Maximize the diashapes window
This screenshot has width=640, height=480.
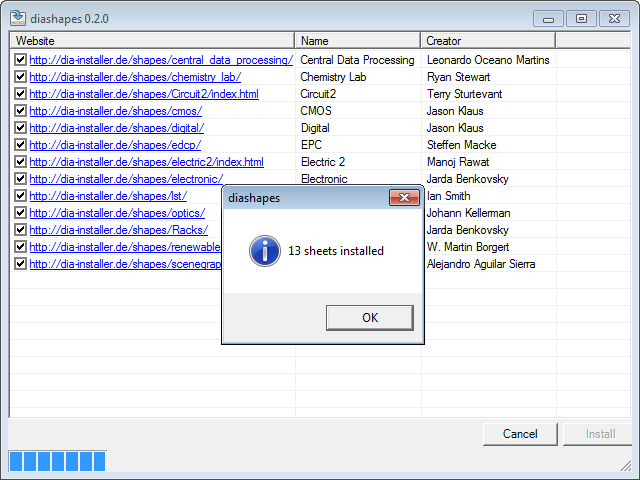point(581,19)
